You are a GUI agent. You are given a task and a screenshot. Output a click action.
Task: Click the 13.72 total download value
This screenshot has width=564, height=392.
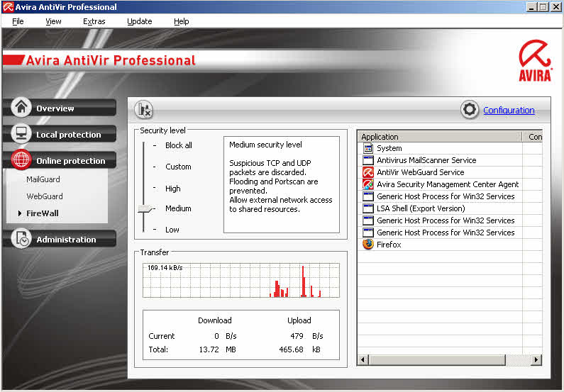tap(209, 349)
